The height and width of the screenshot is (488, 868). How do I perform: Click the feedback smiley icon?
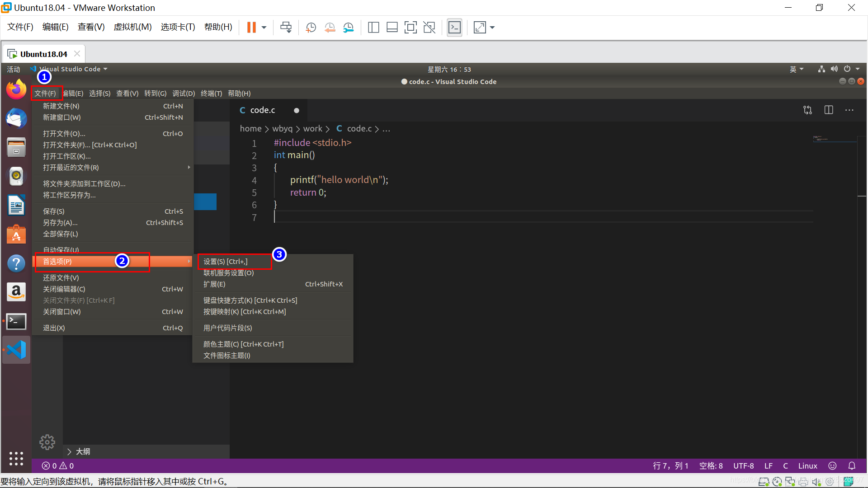(832, 466)
